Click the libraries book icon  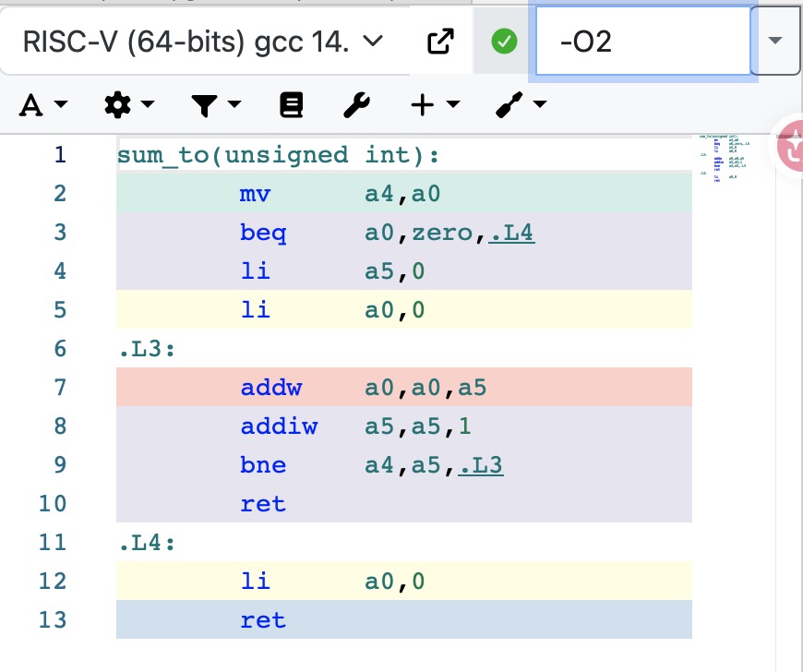click(291, 105)
